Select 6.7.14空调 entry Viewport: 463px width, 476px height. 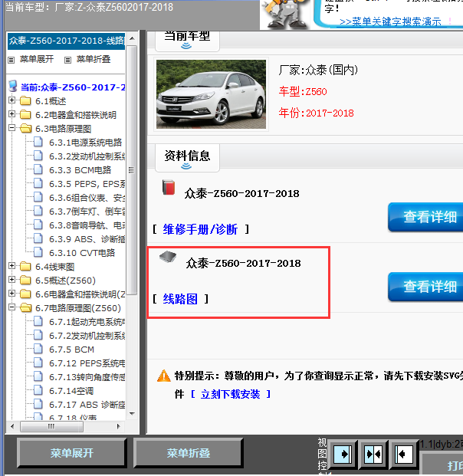71,391
